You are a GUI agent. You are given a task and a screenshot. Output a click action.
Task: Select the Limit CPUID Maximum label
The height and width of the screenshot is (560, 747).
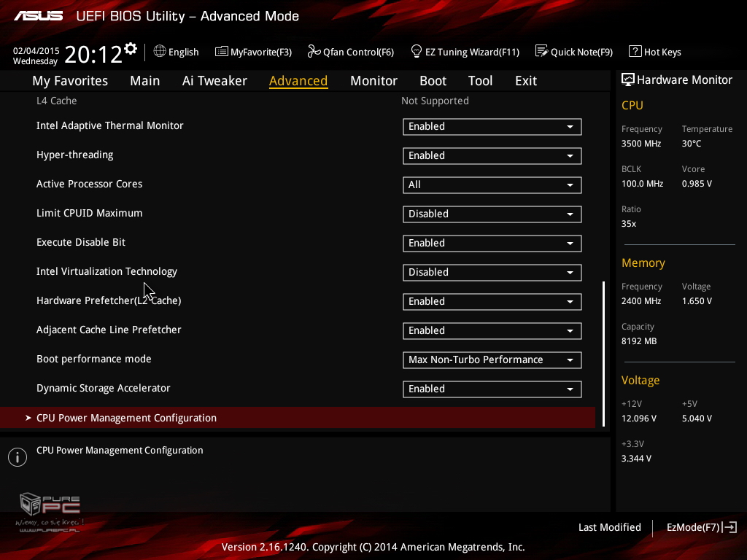(90, 213)
